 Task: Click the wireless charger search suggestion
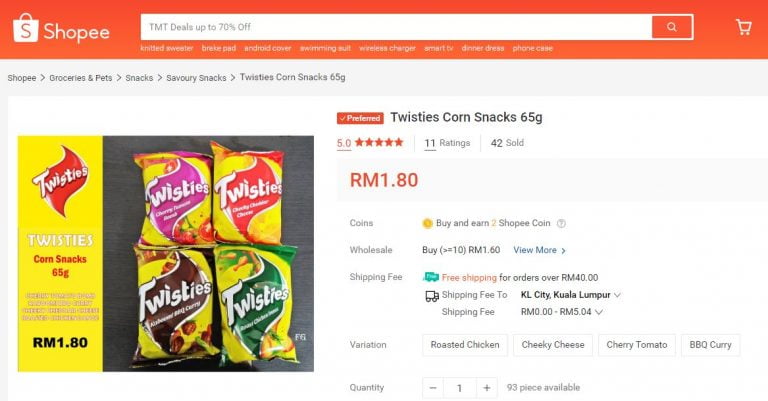387,48
